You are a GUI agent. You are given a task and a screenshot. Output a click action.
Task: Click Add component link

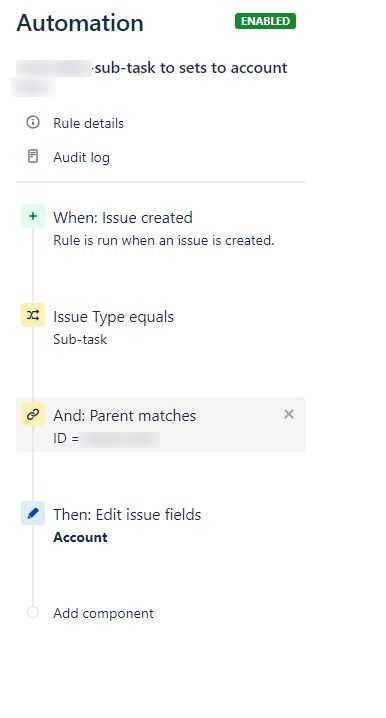tap(103, 613)
